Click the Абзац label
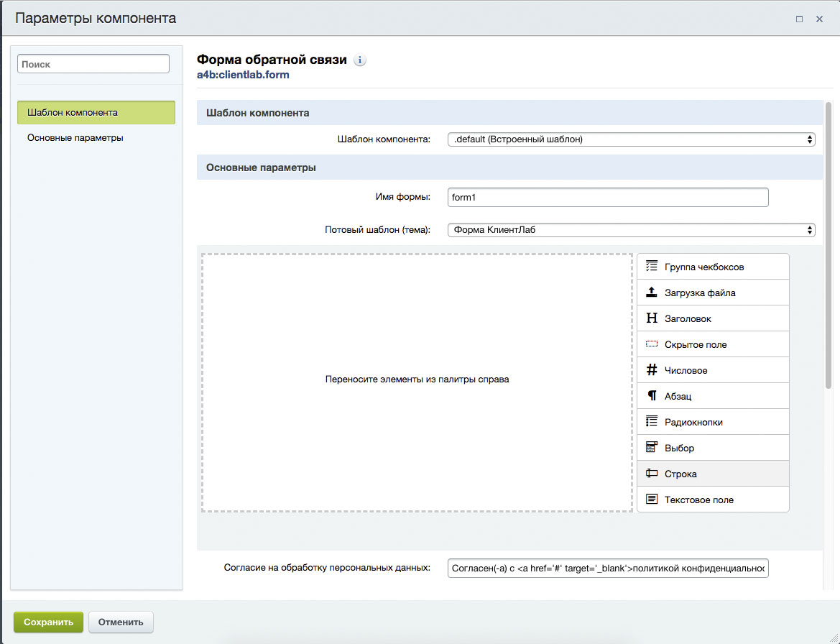 pyautogui.click(x=678, y=396)
